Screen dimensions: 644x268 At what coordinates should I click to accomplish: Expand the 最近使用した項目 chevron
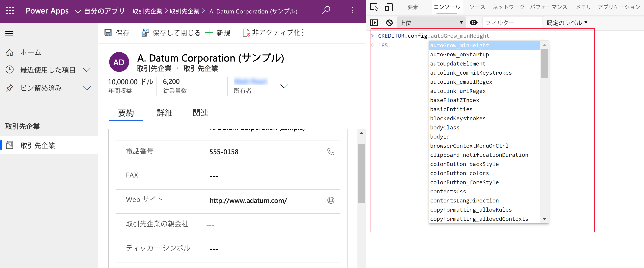coord(87,70)
